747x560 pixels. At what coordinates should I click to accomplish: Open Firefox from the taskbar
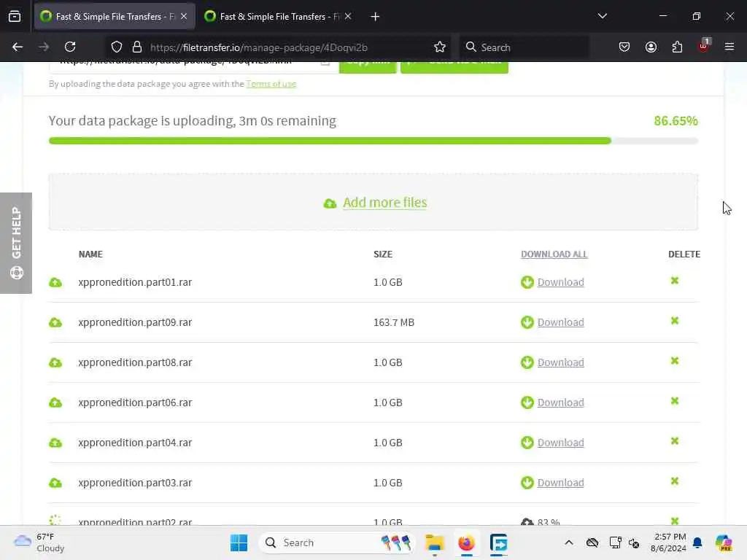point(466,542)
